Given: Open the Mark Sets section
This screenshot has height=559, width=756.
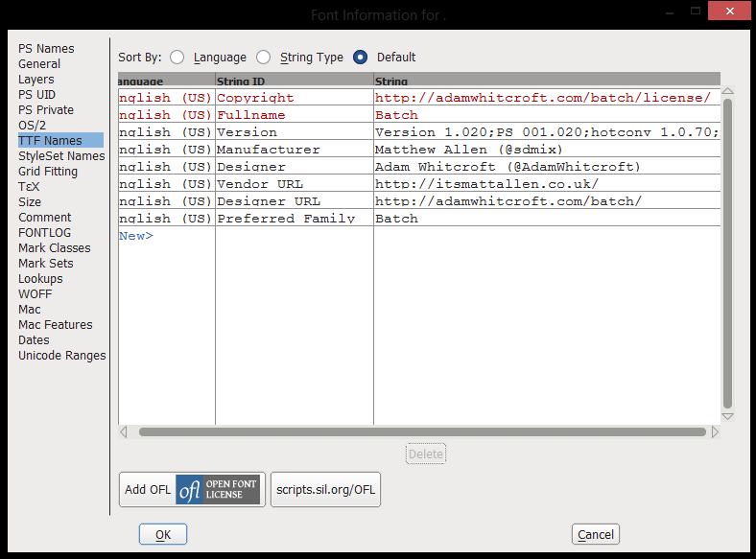Looking at the screenshot, I should [46, 264].
